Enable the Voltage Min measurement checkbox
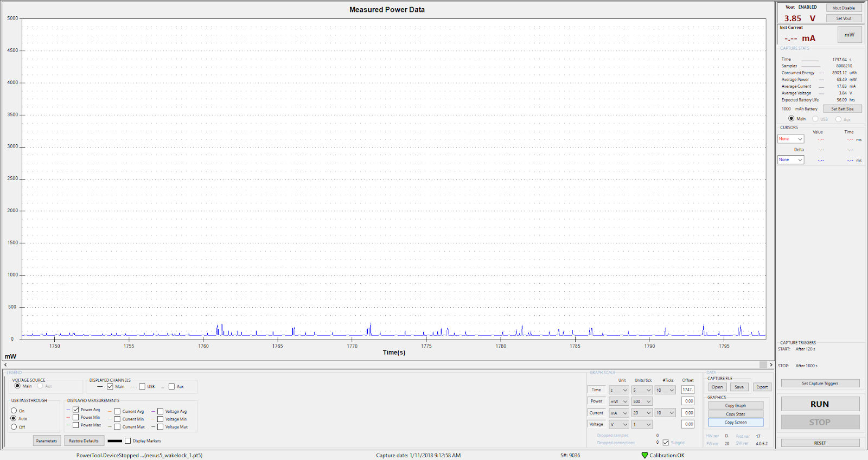Image resolution: width=868 pixels, height=460 pixels. coord(160,419)
